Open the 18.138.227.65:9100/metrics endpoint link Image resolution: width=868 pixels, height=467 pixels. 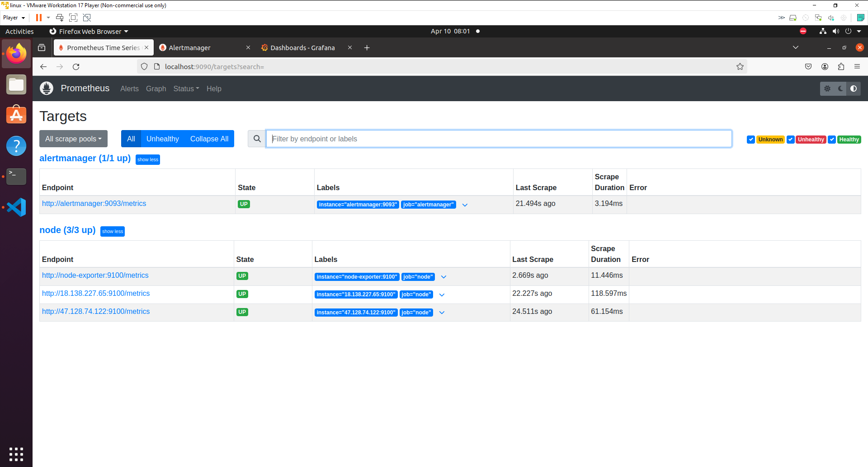(96, 294)
